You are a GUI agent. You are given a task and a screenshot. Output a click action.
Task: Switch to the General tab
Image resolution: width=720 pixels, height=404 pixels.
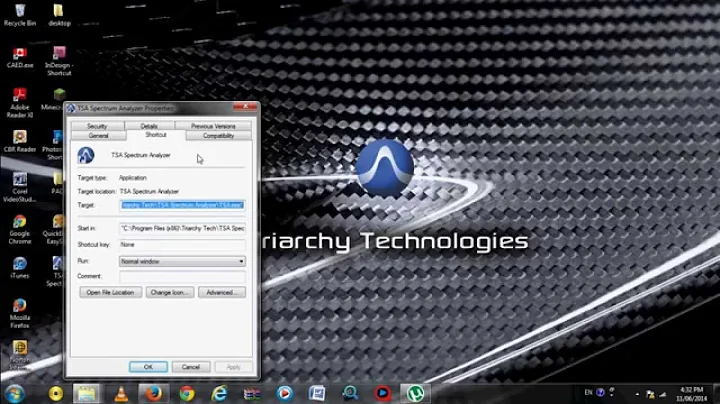click(x=99, y=135)
